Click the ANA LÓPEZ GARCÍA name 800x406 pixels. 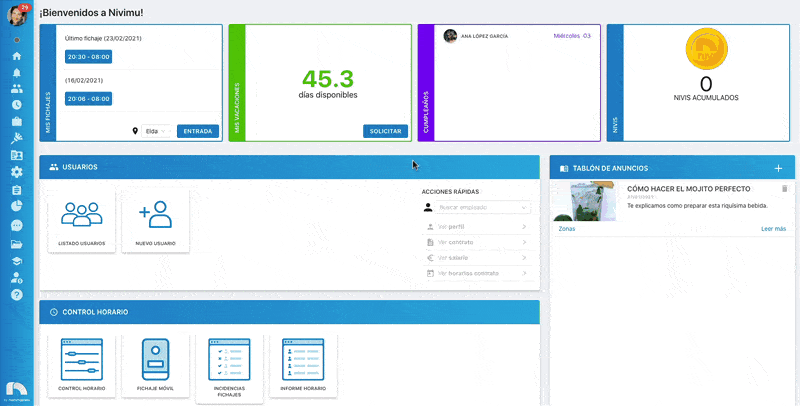coord(484,36)
